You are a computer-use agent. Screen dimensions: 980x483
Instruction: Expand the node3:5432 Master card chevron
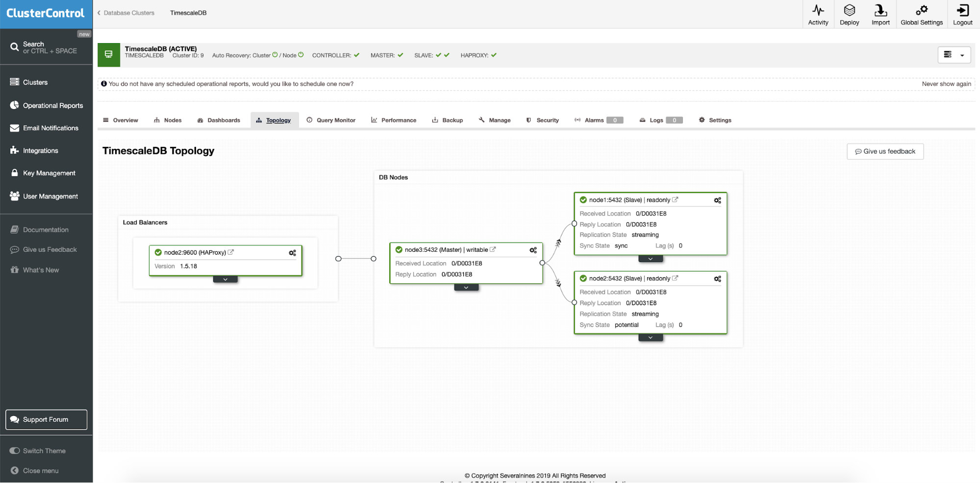click(x=466, y=288)
